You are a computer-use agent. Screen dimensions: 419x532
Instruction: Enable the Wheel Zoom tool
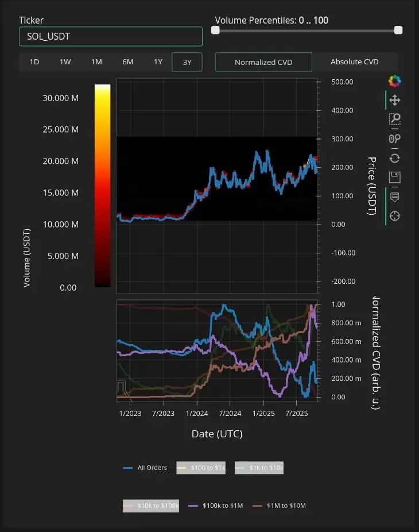coord(394,139)
